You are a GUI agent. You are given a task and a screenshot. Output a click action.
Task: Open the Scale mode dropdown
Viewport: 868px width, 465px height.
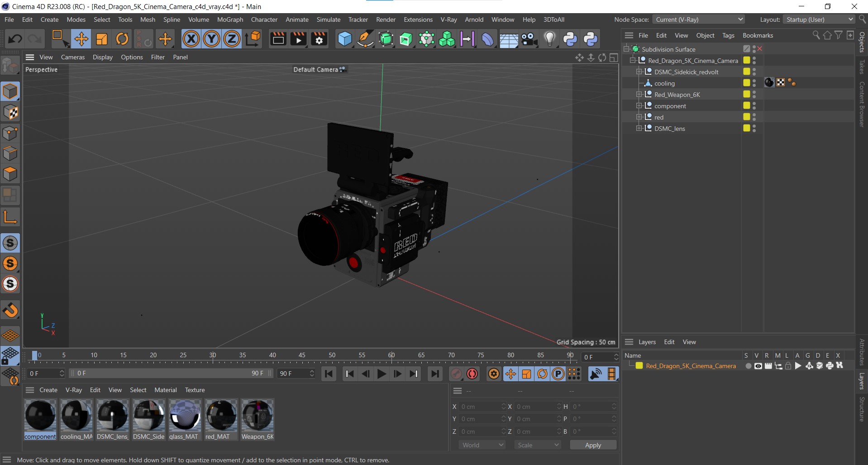[537, 445]
